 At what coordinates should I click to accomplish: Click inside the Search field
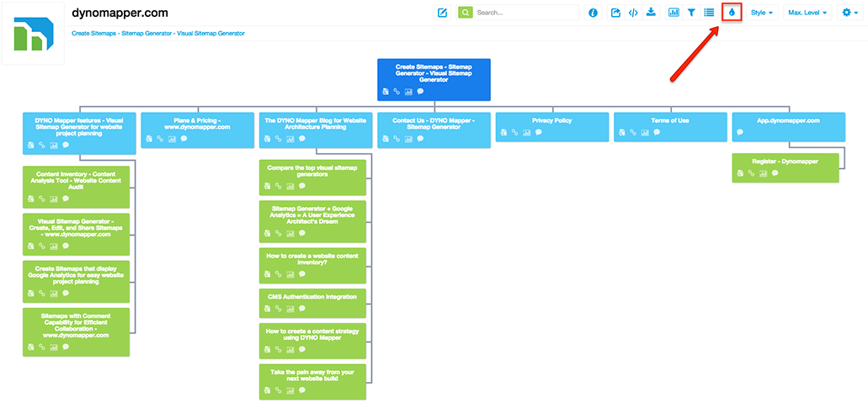[526, 12]
